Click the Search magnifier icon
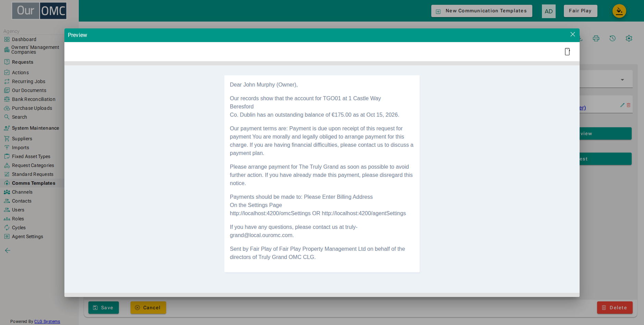Screen dimensions: 644x325 (7, 117)
